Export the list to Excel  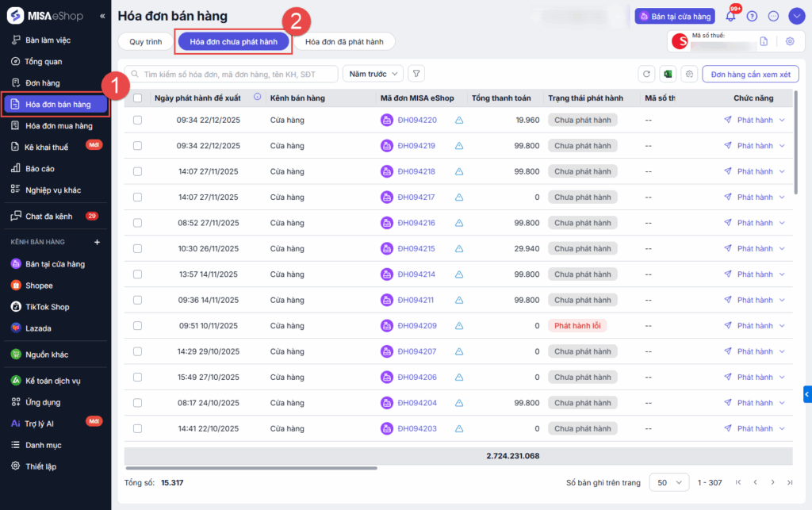tap(668, 74)
